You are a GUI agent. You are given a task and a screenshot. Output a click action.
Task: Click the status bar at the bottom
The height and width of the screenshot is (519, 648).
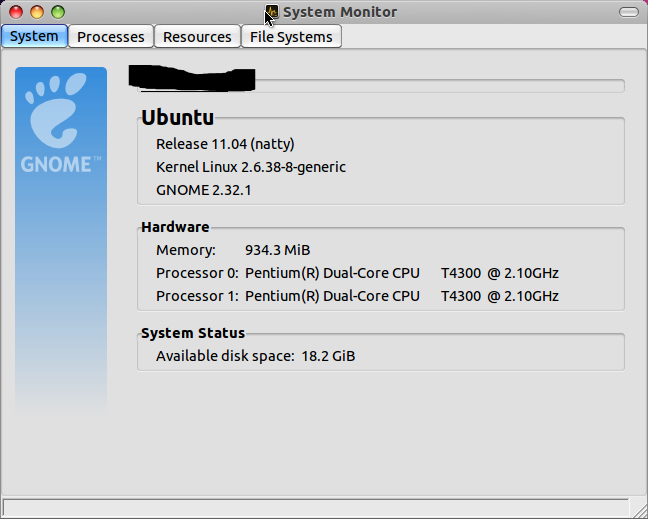click(316, 507)
